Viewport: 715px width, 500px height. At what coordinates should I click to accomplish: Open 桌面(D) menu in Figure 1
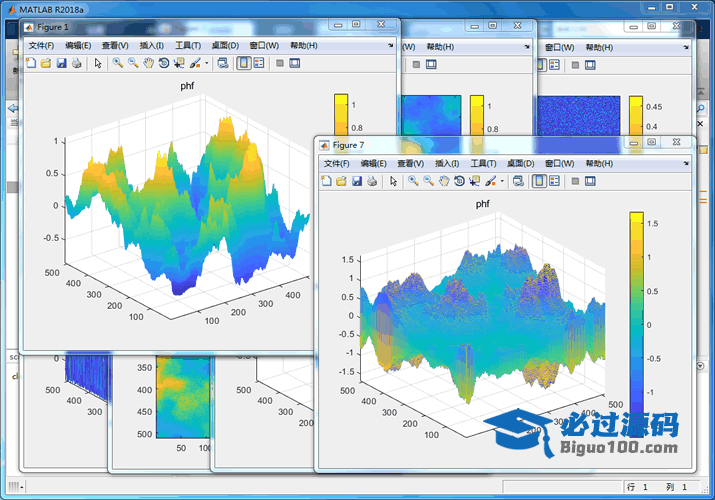click(x=225, y=46)
